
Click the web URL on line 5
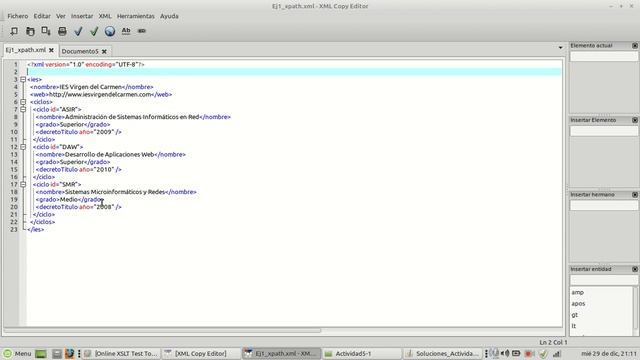(100, 95)
